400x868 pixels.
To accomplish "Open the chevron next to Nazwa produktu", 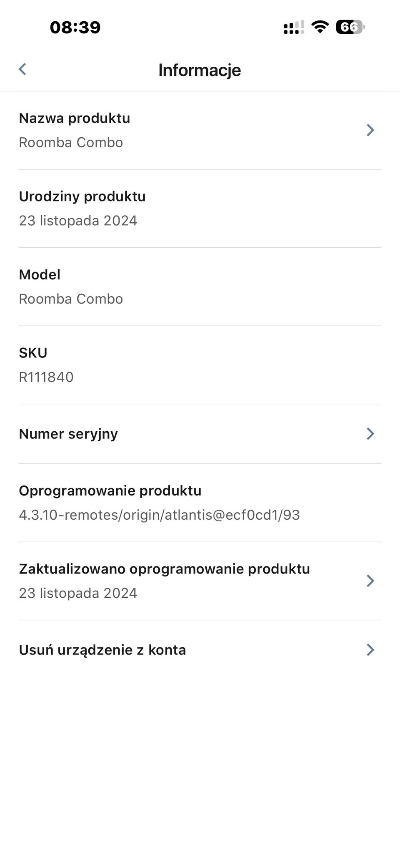I will pyautogui.click(x=370, y=130).
